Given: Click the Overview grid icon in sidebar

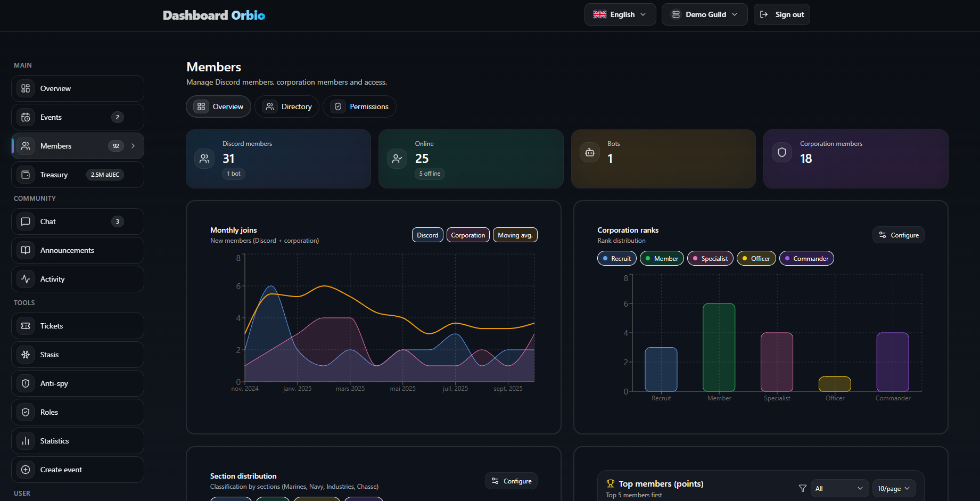Looking at the screenshot, I should click(26, 88).
